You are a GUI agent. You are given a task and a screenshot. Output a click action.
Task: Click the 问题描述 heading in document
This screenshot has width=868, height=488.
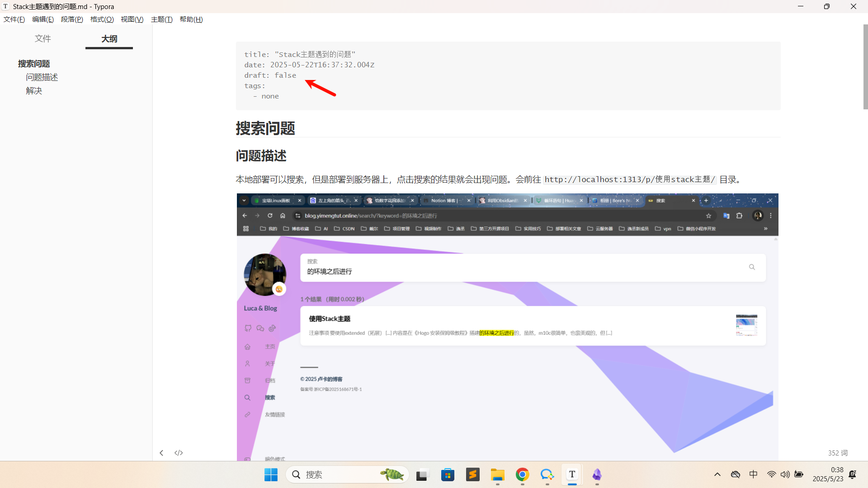click(x=261, y=156)
